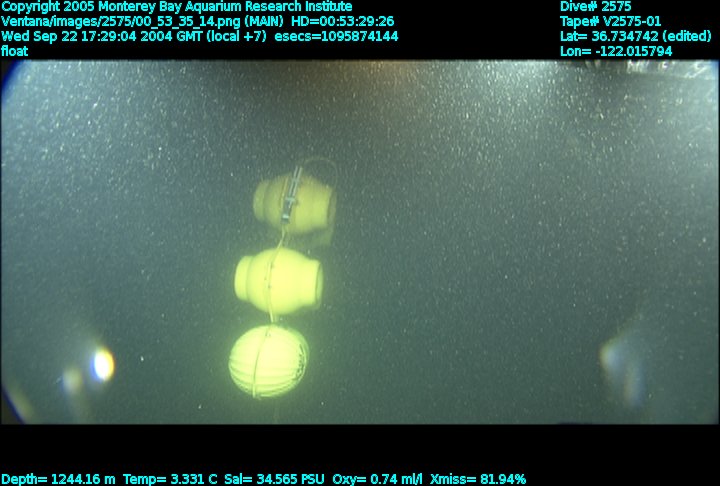Click the copyright line "Copyright 2005 Monterey Bay Aquarium Research Institute"
720x486 pixels.
176,7
